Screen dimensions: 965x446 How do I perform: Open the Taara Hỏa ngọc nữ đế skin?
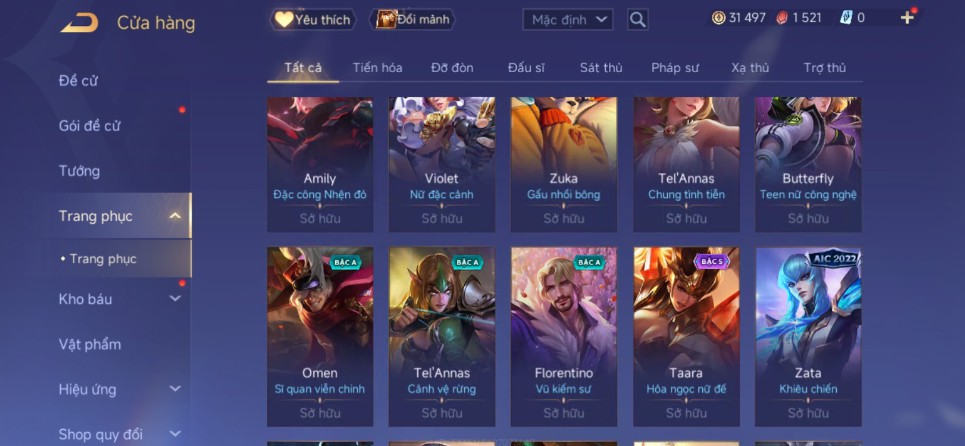click(x=686, y=336)
